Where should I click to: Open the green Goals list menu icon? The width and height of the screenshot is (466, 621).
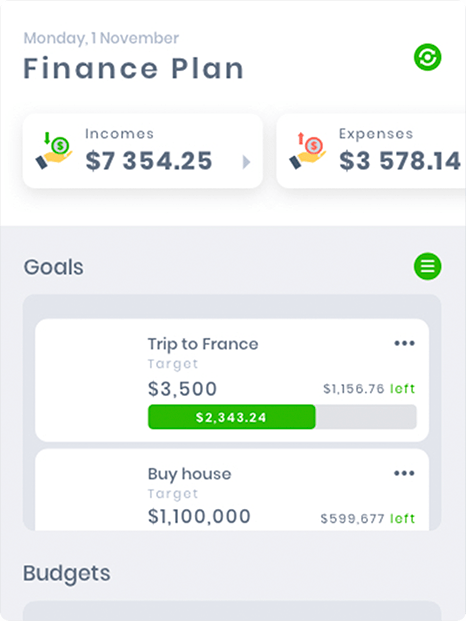427,266
